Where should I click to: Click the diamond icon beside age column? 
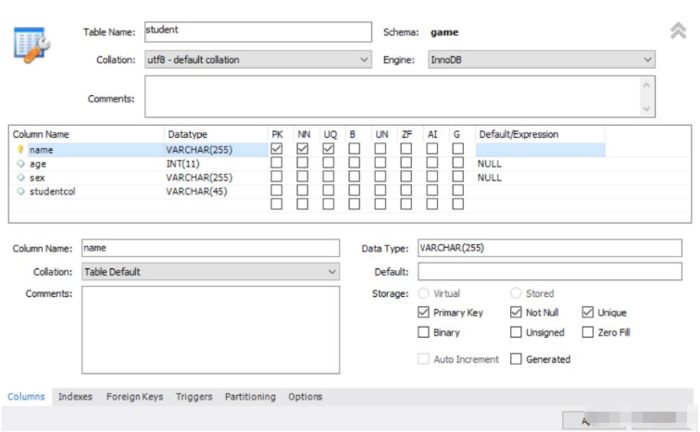coord(20,164)
